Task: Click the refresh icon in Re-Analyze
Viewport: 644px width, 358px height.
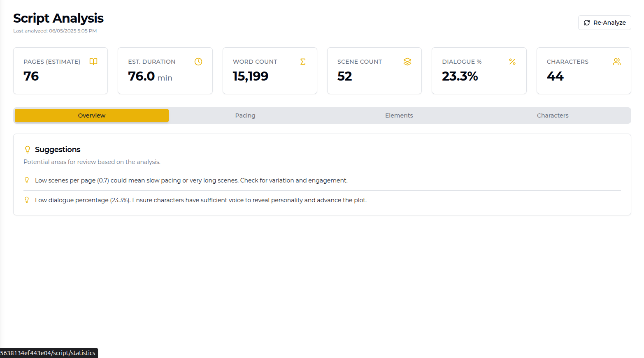Action: click(587, 23)
